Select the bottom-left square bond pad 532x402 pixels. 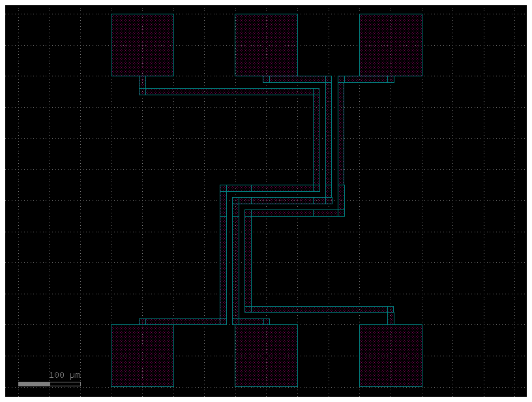142,356
